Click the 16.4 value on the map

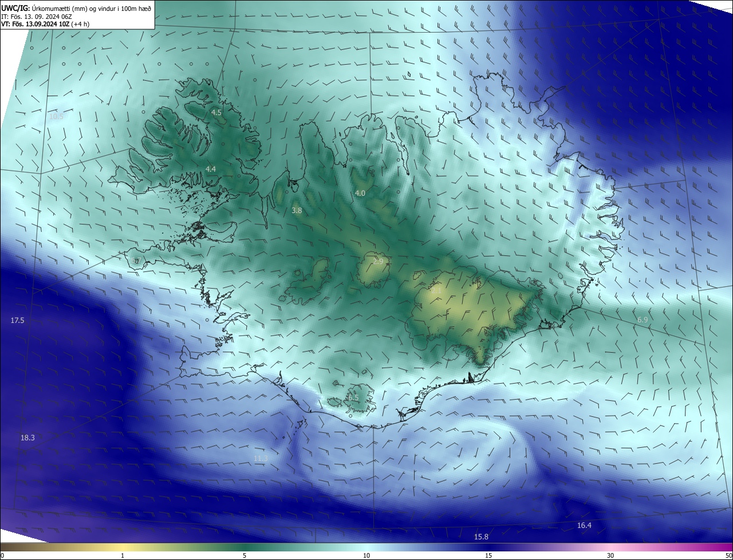coord(584,526)
